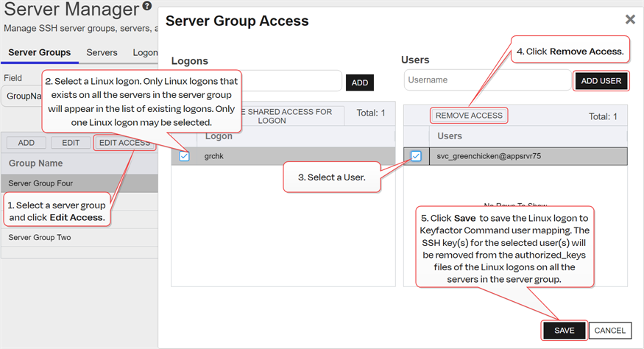The width and height of the screenshot is (644, 349).
Task: Click ADD button above the Group Name list
Action: click(x=26, y=143)
